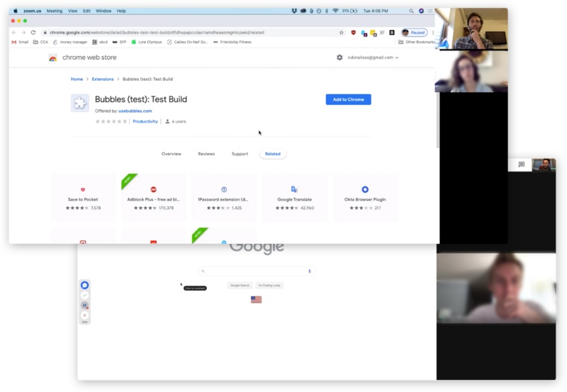Click the Google search input field
The width and height of the screenshot is (567, 392).
pyautogui.click(x=257, y=271)
